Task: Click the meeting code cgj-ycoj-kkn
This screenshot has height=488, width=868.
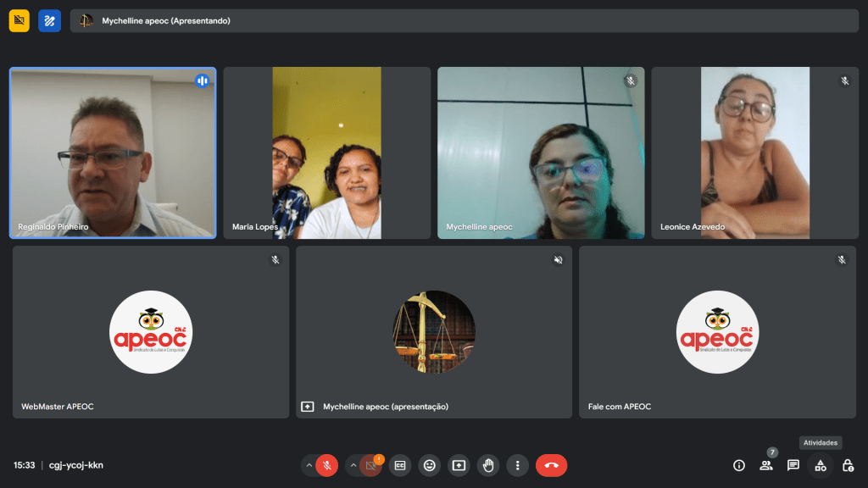Action: [x=75, y=465]
